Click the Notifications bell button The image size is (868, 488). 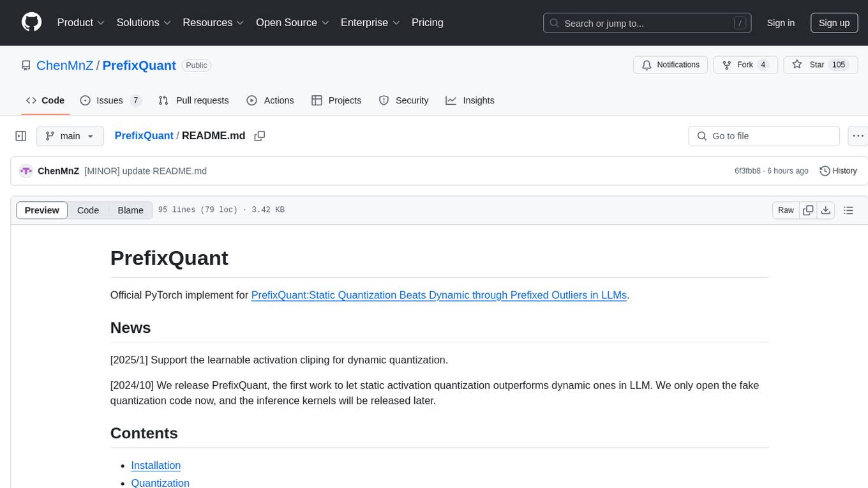(x=670, y=65)
